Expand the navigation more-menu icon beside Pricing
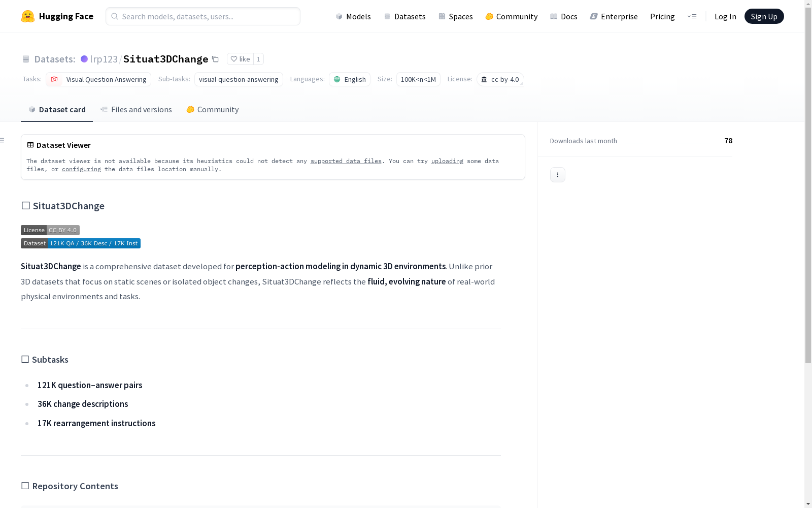The height and width of the screenshot is (508, 812). click(x=692, y=16)
